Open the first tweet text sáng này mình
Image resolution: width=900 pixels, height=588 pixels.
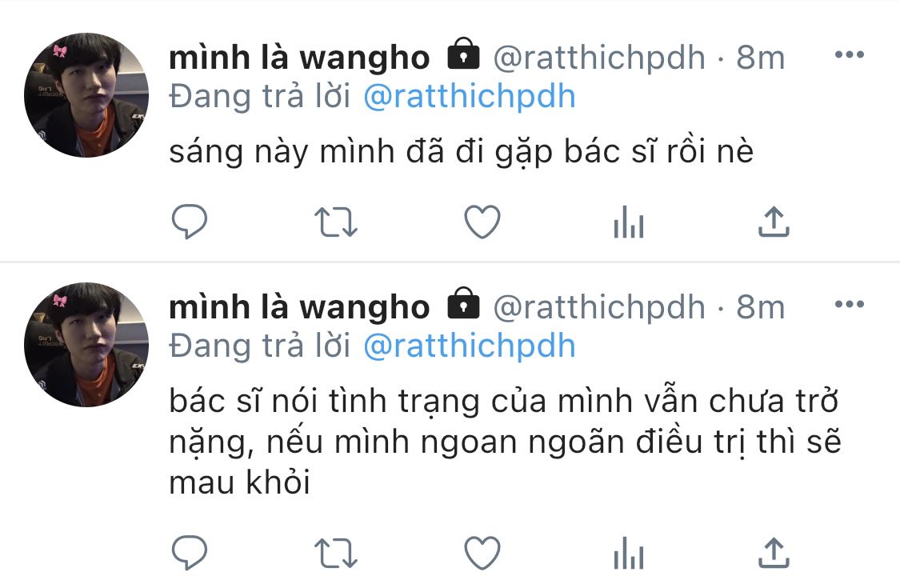(x=461, y=151)
